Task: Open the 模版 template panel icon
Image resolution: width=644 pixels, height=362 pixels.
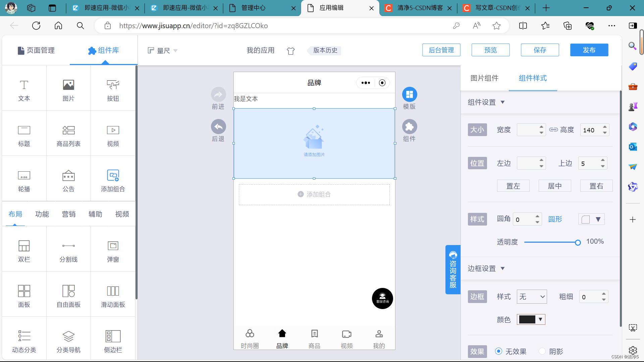Action: click(409, 95)
